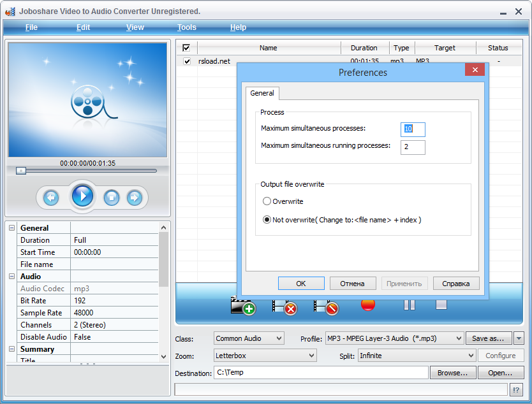Screen dimensions: 532x404
Task: Minimize the Joboshare window
Action: [503, 12]
